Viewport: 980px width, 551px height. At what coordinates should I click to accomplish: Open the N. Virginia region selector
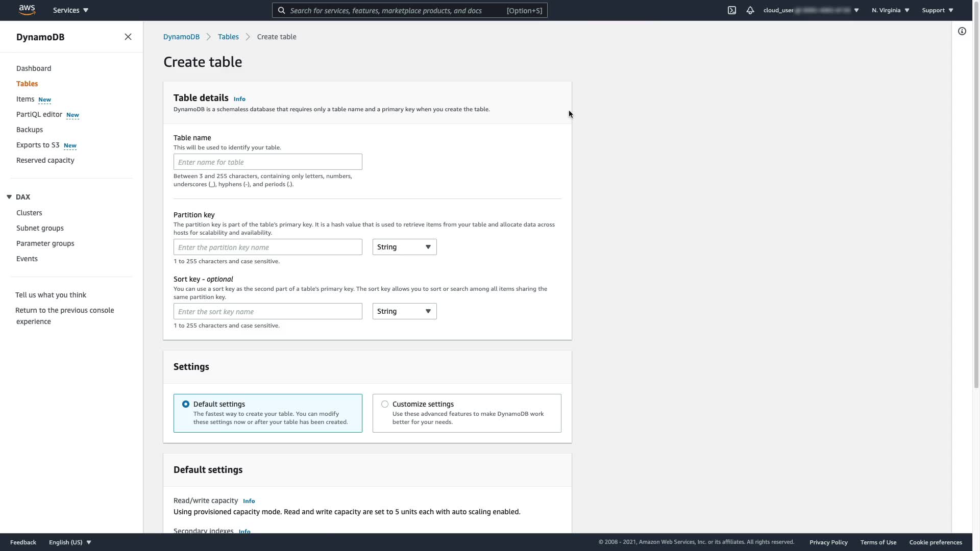point(890,10)
